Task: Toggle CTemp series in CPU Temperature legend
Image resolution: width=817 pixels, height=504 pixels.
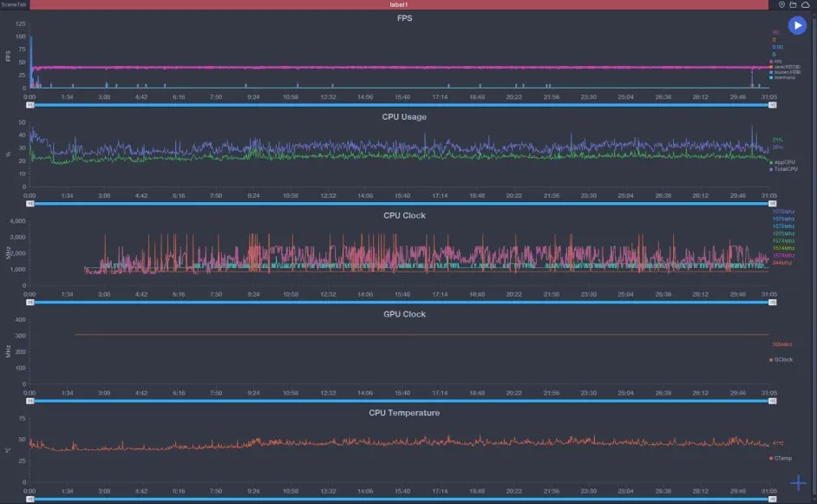Action: pyautogui.click(x=781, y=458)
